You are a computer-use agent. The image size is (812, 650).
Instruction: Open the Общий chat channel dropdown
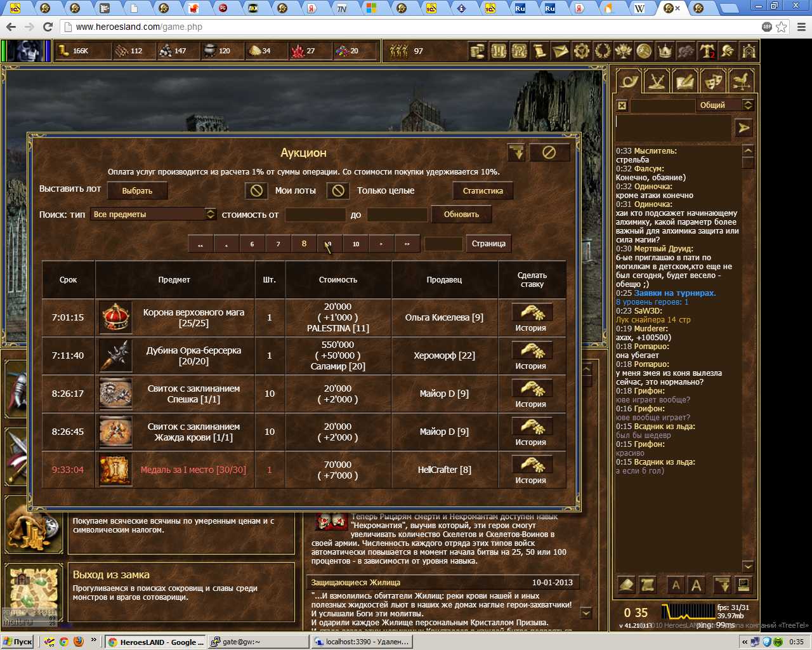point(747,105)
